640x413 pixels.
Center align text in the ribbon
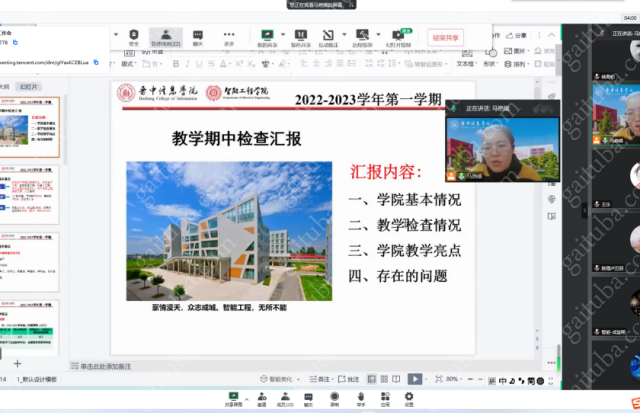coord(316,63)
